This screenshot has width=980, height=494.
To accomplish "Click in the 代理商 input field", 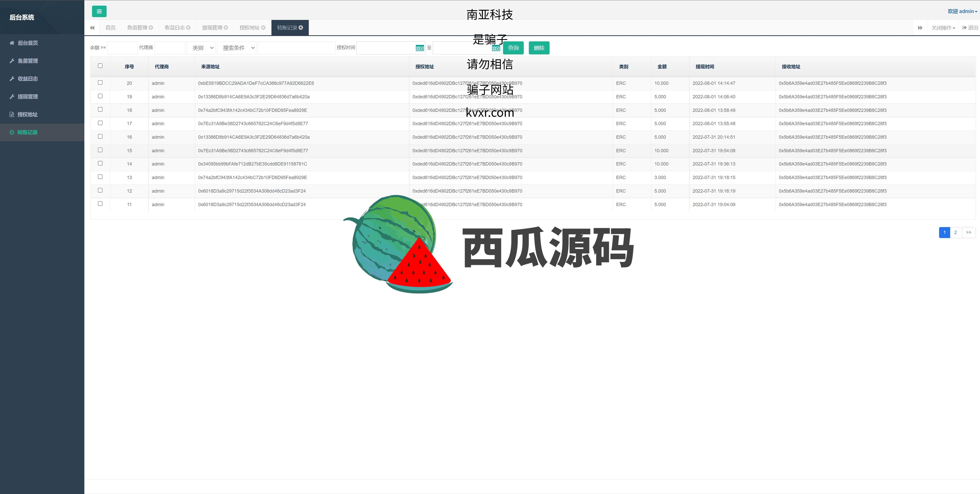I will pos(170,48).
